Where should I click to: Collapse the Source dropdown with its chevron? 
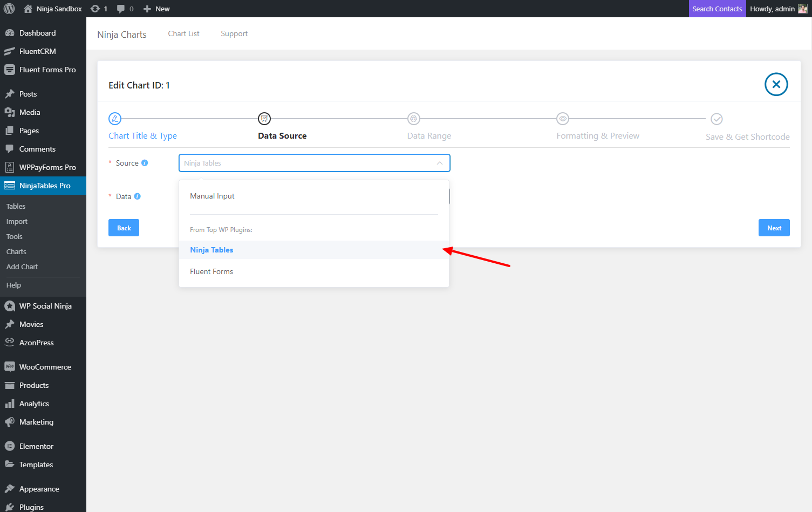[440, 162]
